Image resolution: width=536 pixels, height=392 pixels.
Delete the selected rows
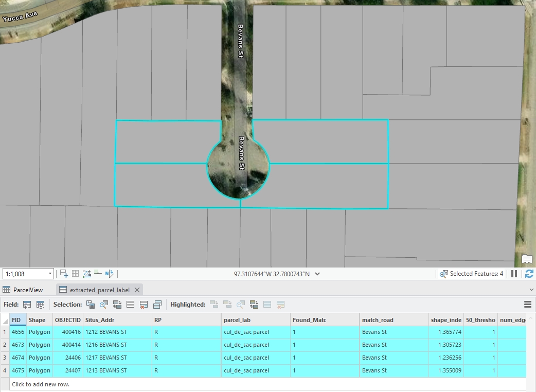coord(144,305)
